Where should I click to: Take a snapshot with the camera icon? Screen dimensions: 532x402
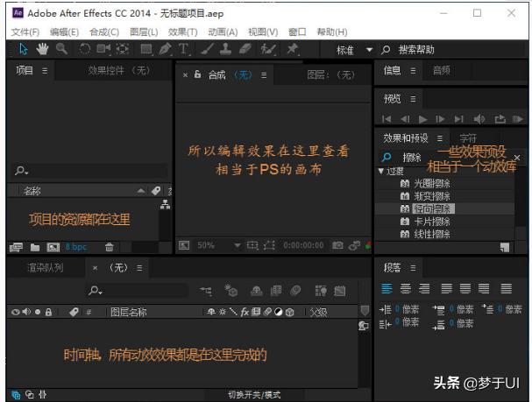tap(337, 245)
